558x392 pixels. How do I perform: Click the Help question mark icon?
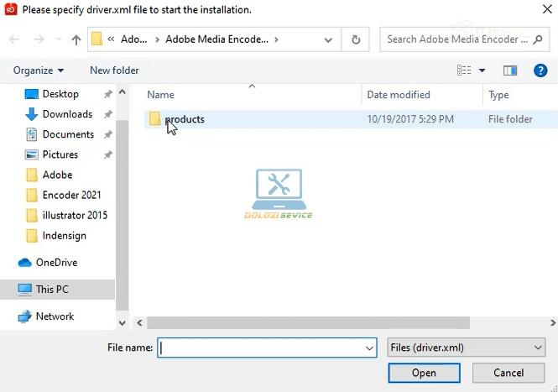(x=541, y=71)
